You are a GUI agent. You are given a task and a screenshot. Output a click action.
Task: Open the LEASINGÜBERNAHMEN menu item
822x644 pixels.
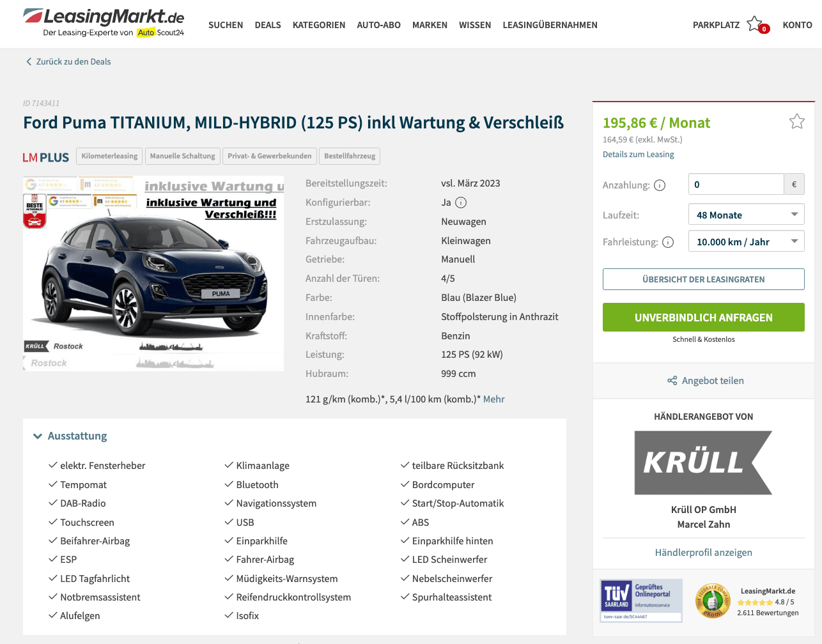pos(550,25)
